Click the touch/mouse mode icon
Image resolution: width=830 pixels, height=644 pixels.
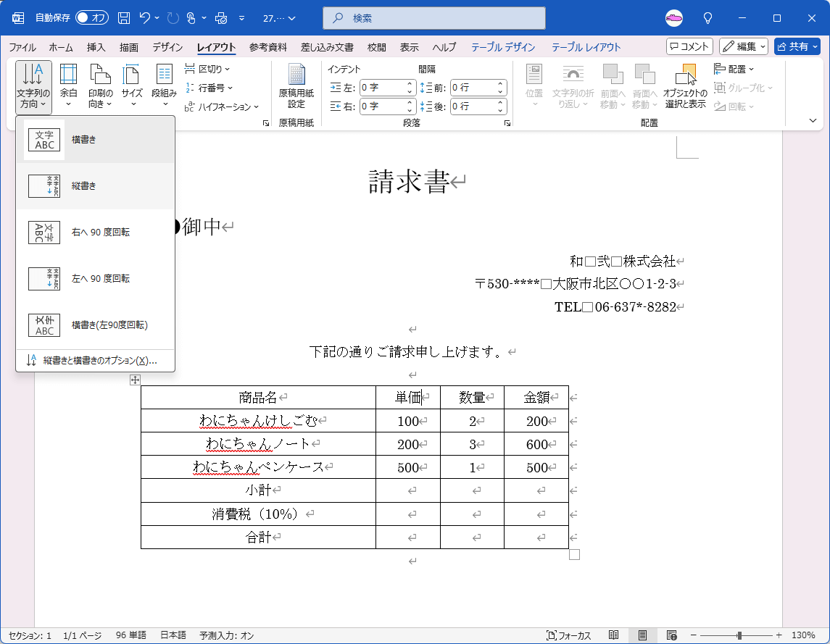click(x=191, y=18)
